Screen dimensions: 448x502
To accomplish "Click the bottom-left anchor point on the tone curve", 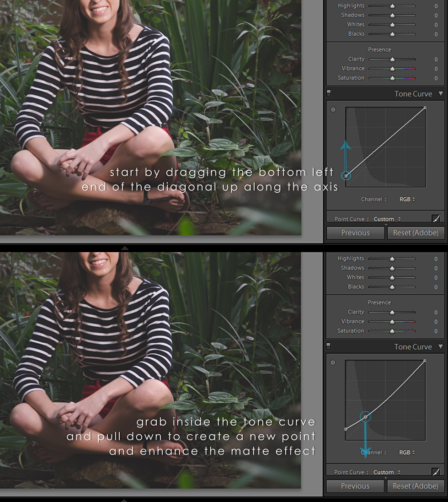I will click(x=347, y=175).
